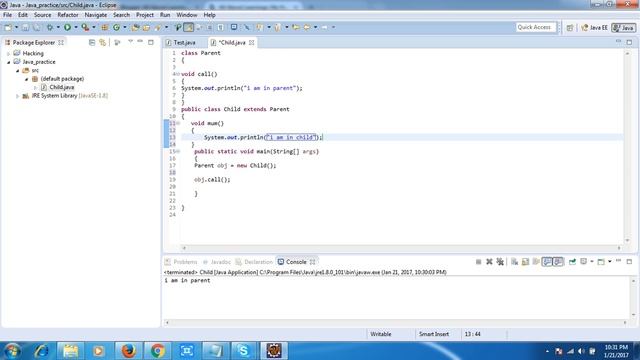Open the Source menu
Screen dimensions: 640x360
pyautogui.click(x=42, y=15)
